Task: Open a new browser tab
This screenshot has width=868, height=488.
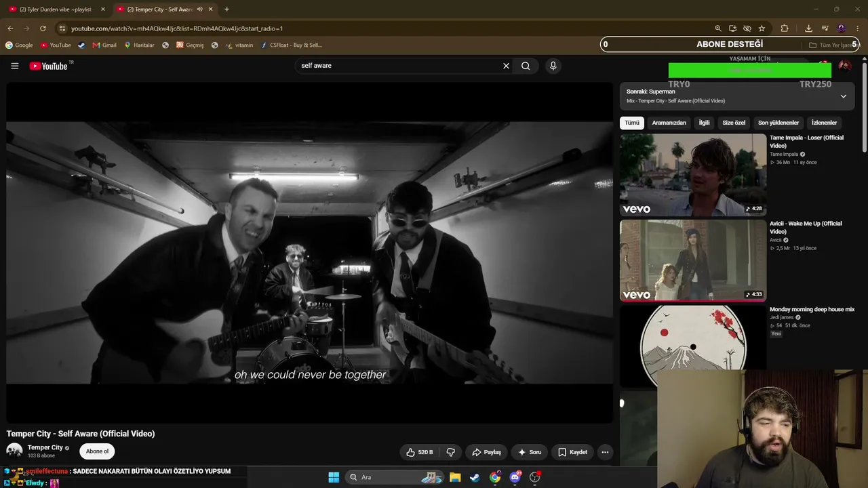Action: [226, 9]
